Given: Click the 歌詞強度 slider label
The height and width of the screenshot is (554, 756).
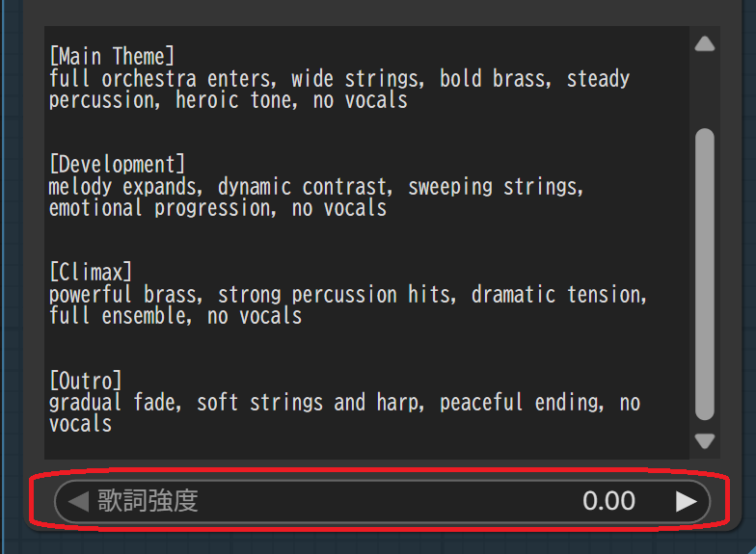Looking at the screenshot, I should coord(148,501).
